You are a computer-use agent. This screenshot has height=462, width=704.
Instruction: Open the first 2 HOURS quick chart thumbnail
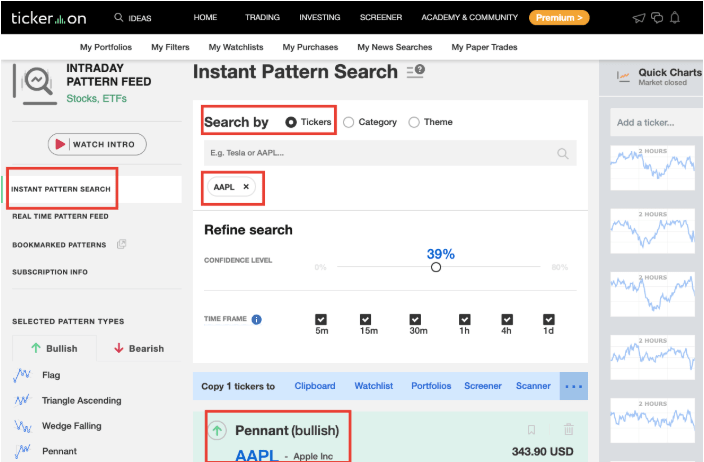(652, 167)
